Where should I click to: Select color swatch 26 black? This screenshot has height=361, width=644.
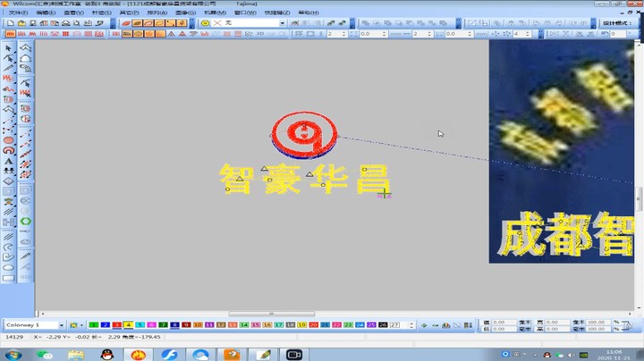point(383,325)
